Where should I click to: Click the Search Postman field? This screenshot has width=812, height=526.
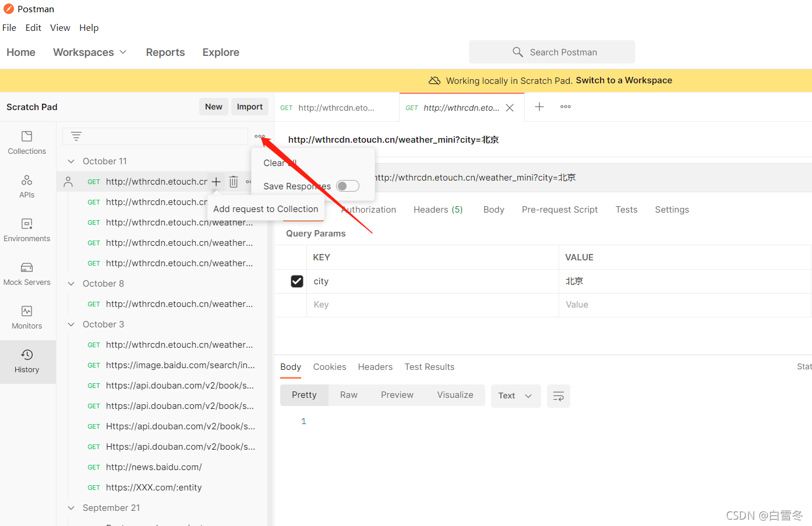pos(552,52)
